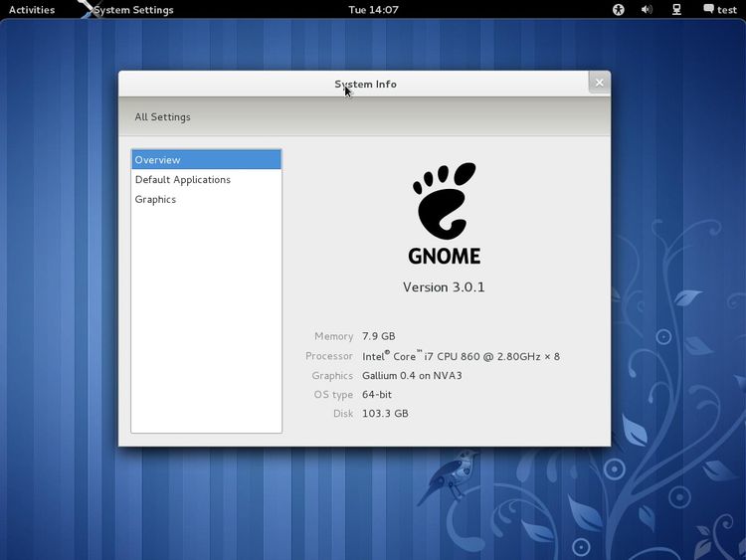The image size is (746, 560).
Task: Click the Intel Core i7 processor value
Action: pyautogui.click(x=461, y=356)
